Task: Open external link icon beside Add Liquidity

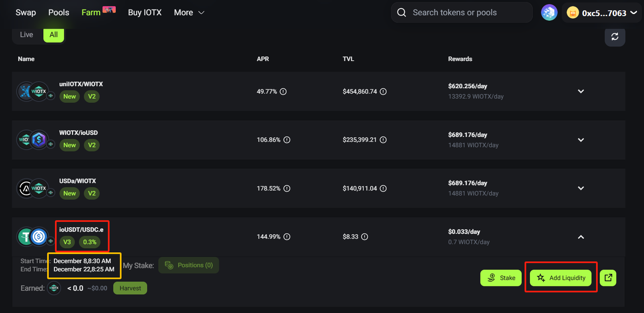Action: click(608, 278)
